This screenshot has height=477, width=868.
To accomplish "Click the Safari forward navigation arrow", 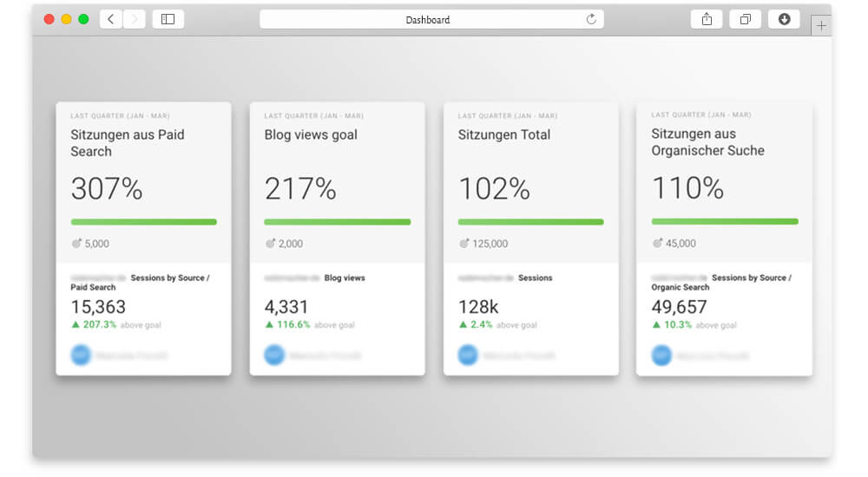I will click(x=134, y=19).
